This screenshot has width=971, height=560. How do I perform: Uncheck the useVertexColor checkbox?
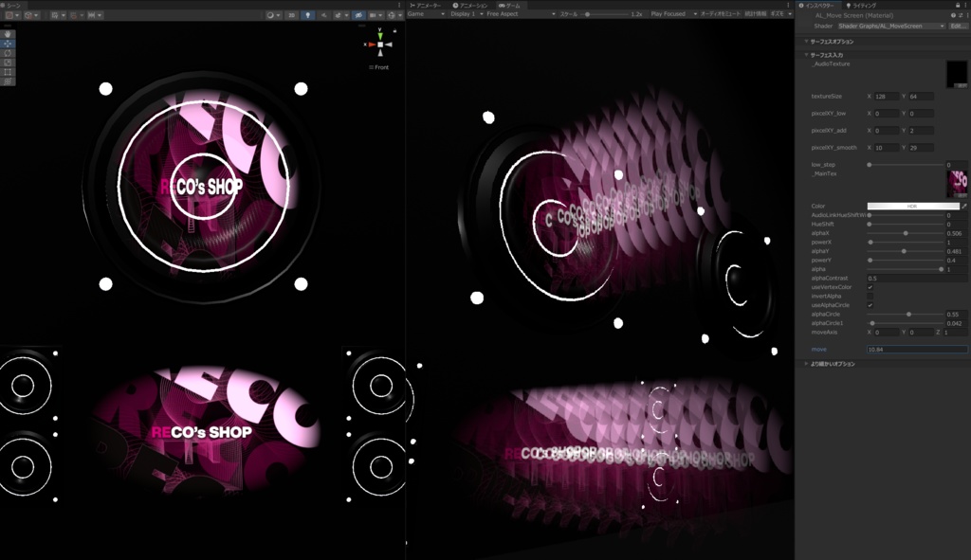(x=870, y=287)
